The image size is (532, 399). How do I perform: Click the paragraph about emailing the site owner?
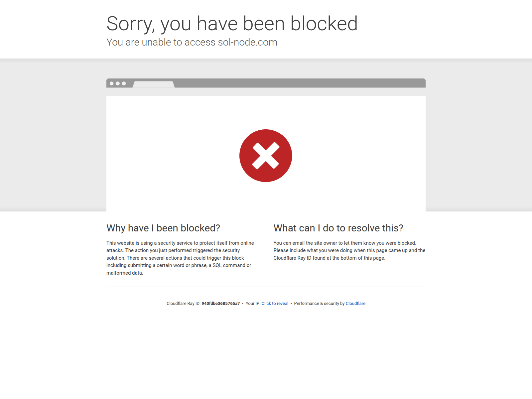coord(349,250)
